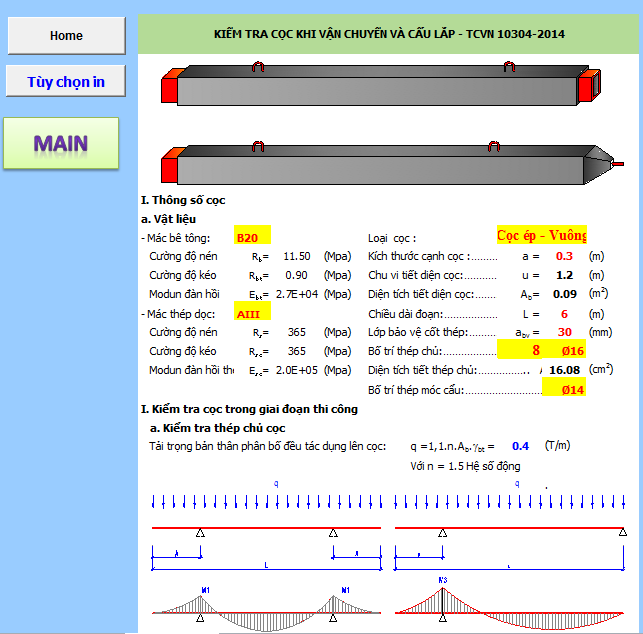Click the one-hook lifting moment diagram M3

tap(509, 604)
